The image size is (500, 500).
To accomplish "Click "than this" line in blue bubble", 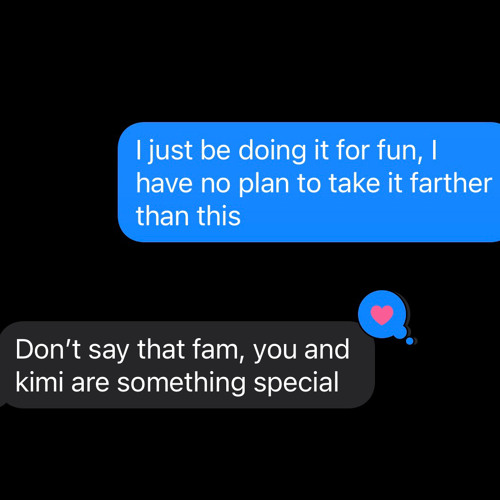I will 188,216.
